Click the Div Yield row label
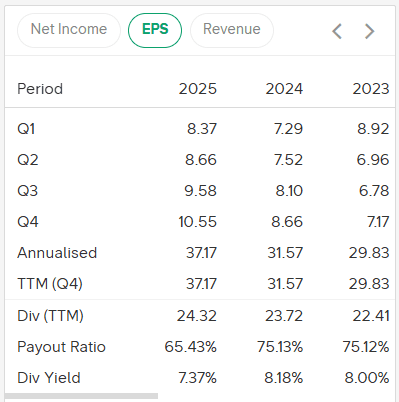The height and width of the screenshot is (402, 399). [x=49, y=378]
